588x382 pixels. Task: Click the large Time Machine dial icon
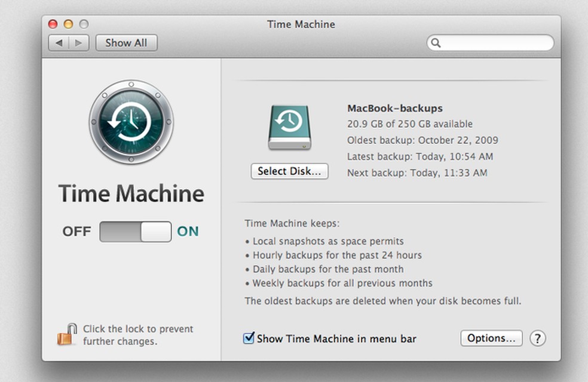point(131,122)
